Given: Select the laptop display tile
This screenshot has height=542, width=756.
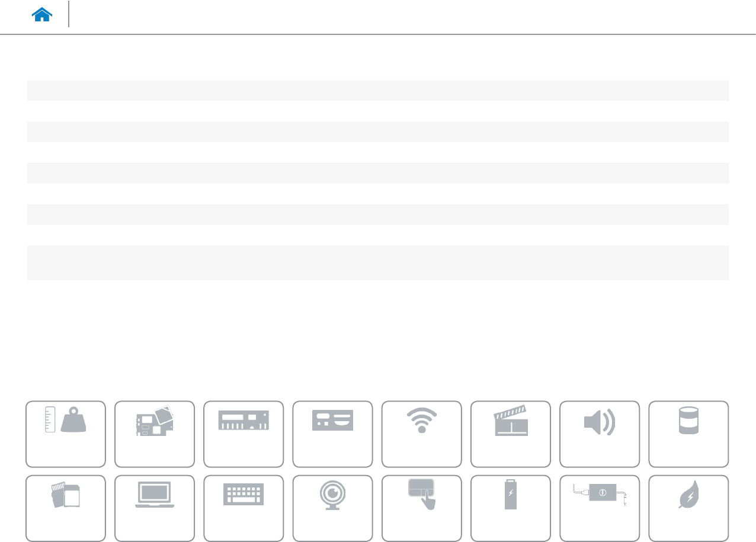Looking at the screenshot, I should (155, 508).
